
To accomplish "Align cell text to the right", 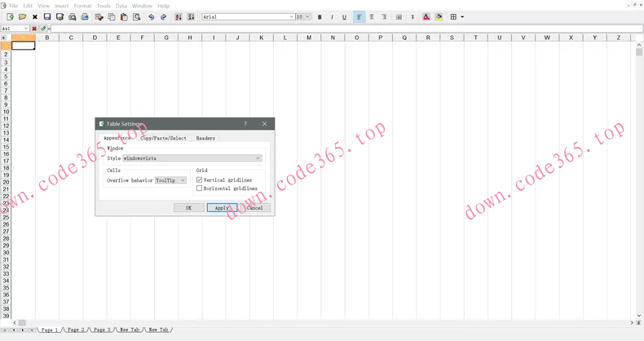I will [384, 17].
